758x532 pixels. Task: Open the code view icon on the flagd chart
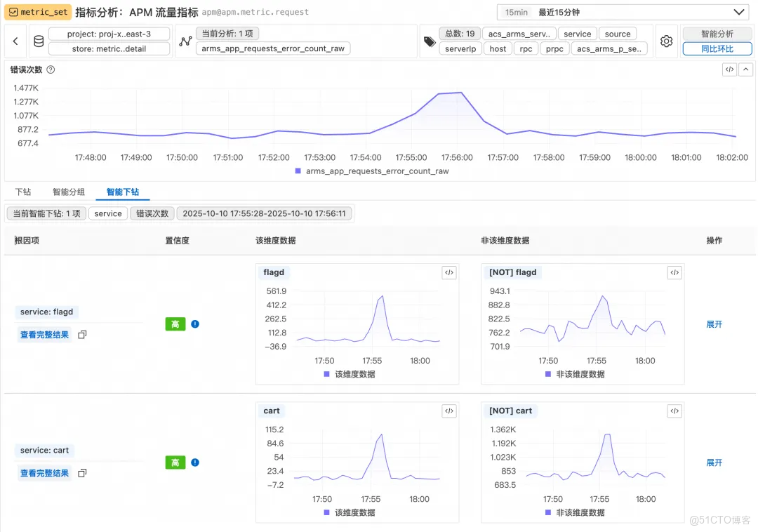(448, 272)
